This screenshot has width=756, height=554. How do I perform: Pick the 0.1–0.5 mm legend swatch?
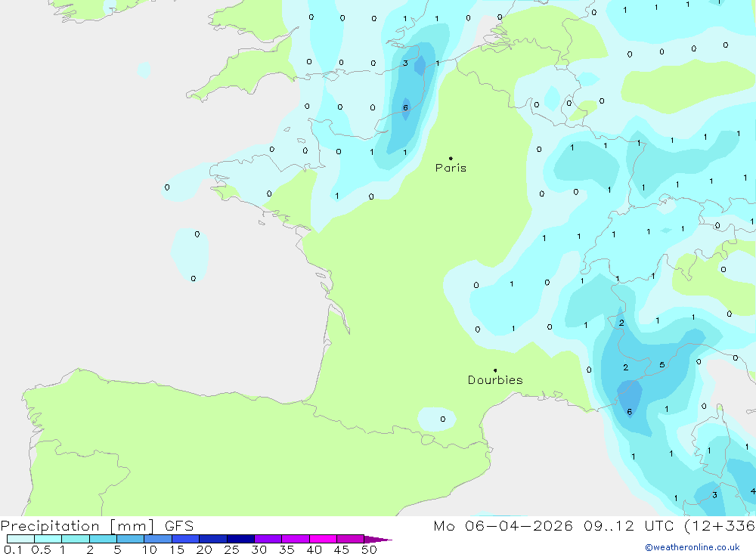(20, 539)
